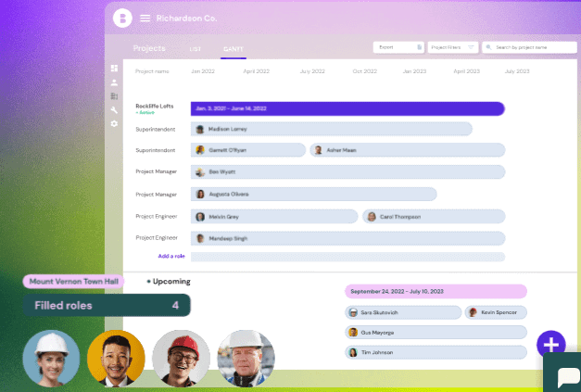Click the Mount Vernon Town Hall label

[73, 282]
